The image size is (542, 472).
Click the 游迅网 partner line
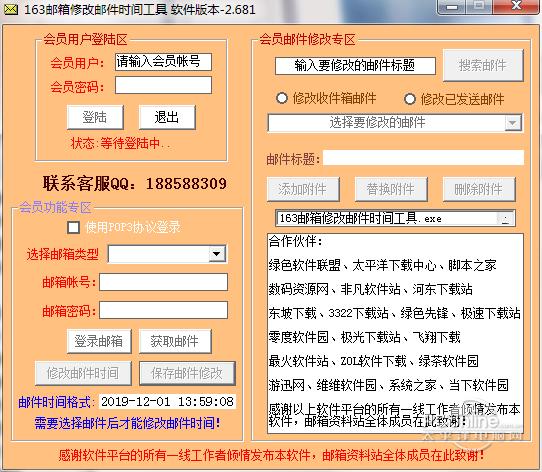(x=389, y=385)
